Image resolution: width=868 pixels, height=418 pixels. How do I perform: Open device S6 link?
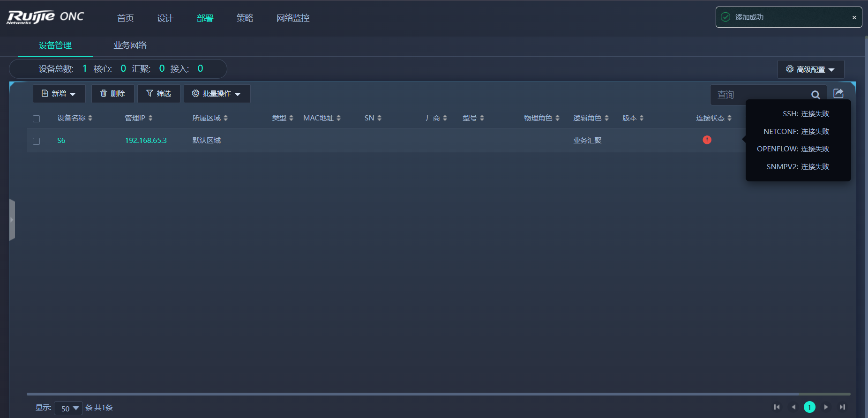click(61, 141)
